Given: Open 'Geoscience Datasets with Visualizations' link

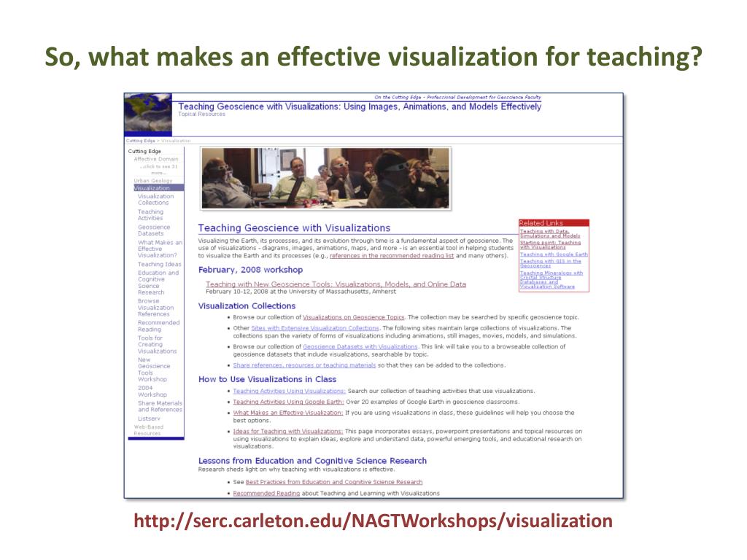Looking at the screenshot, I should click(360, 346).
